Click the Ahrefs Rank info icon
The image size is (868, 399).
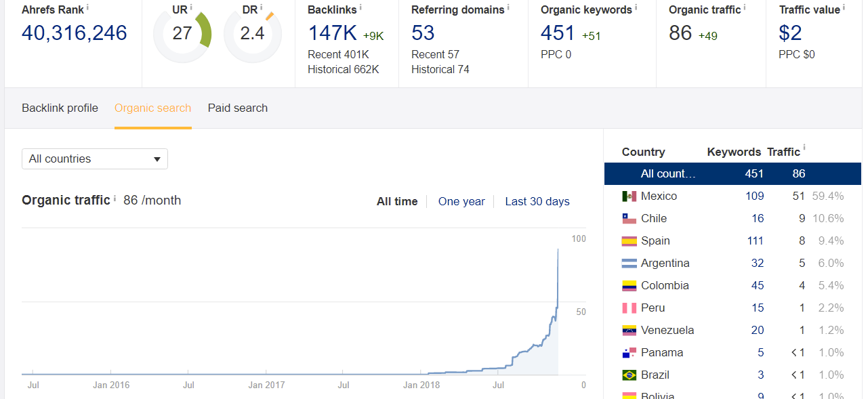click(87, 7)
